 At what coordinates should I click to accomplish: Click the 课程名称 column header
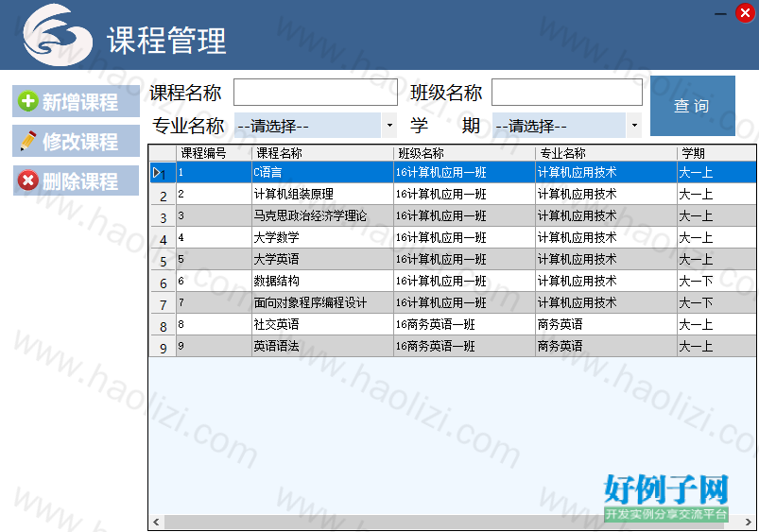tap(323, 153)
